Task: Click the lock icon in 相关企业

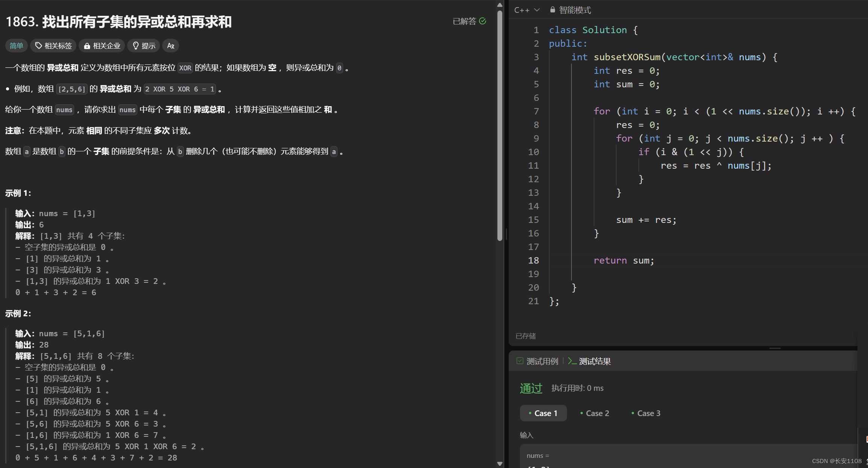Action: coord(87,46)
